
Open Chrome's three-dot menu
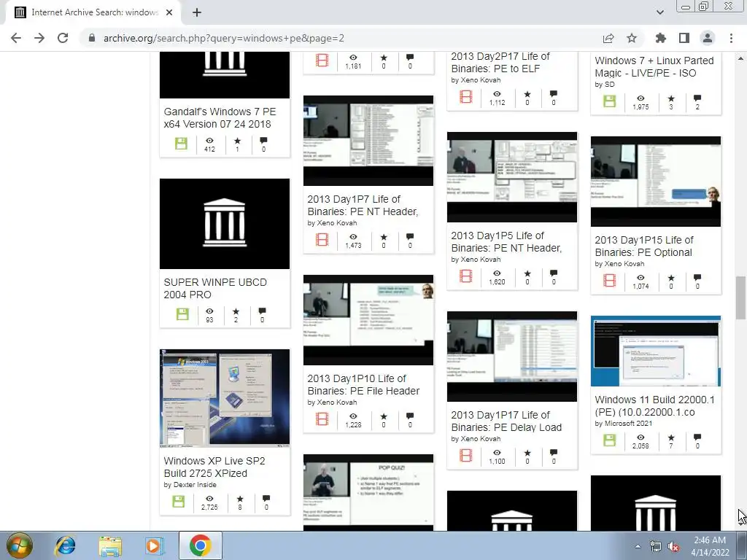731,38
